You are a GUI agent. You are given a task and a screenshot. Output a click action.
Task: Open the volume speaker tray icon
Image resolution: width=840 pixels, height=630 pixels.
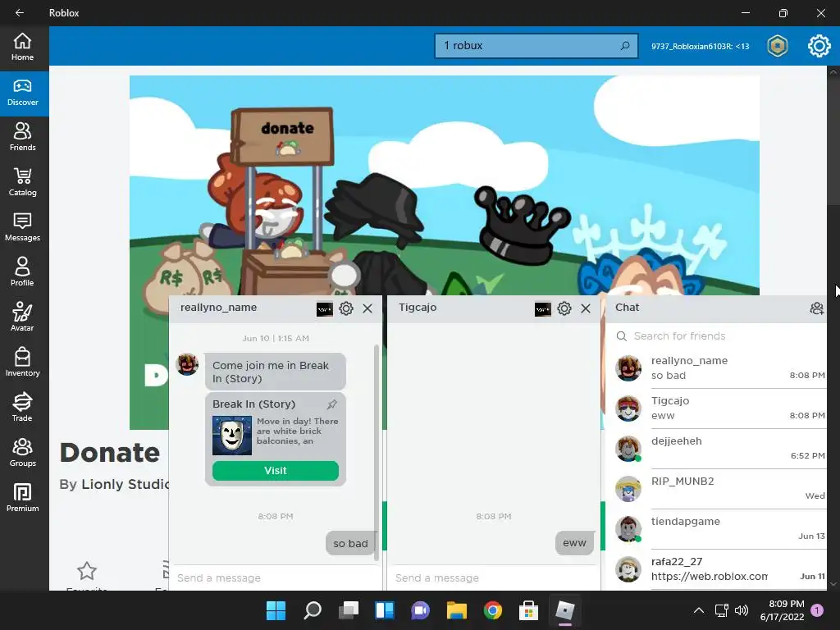tap(742, 610)
